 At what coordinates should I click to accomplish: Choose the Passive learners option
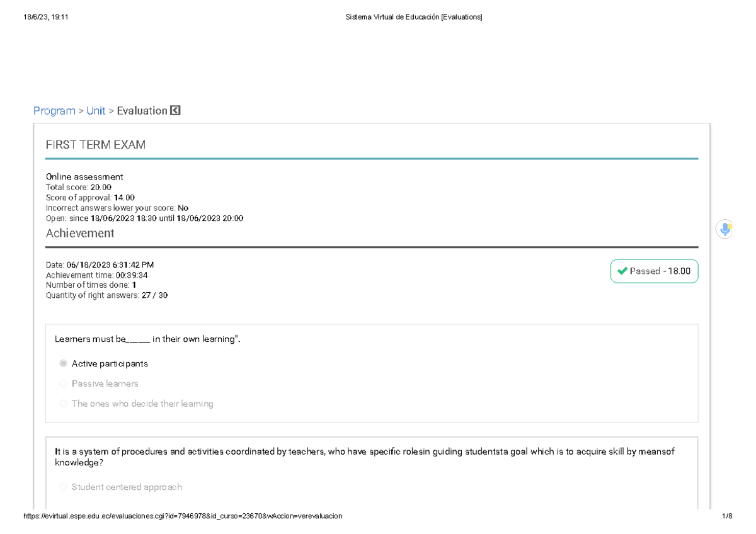coord(63,383)
